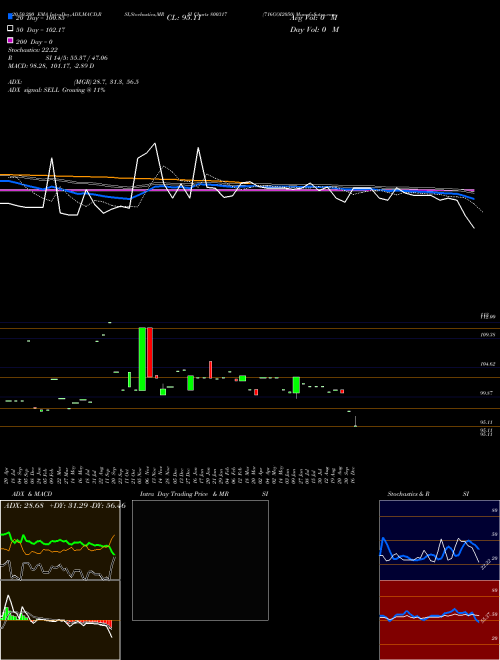Click the 99.87 price axis label
Image resolution: width=500 pixels, height=660 pixels.
point(487,393)
